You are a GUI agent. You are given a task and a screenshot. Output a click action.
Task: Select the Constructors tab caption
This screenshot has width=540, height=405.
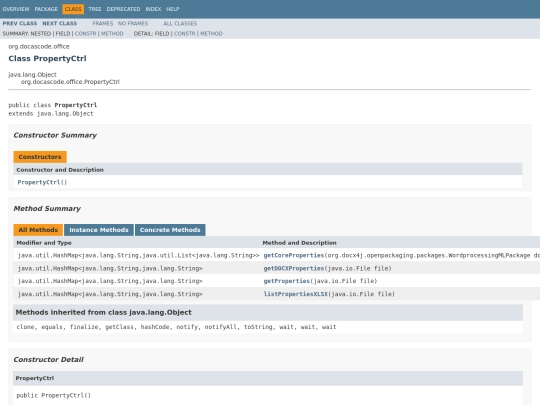tap(40, 157)
